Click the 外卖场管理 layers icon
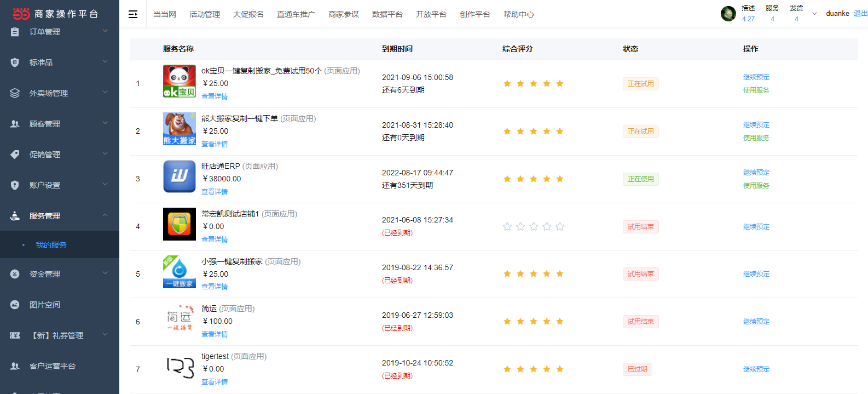 coord(15,93)
